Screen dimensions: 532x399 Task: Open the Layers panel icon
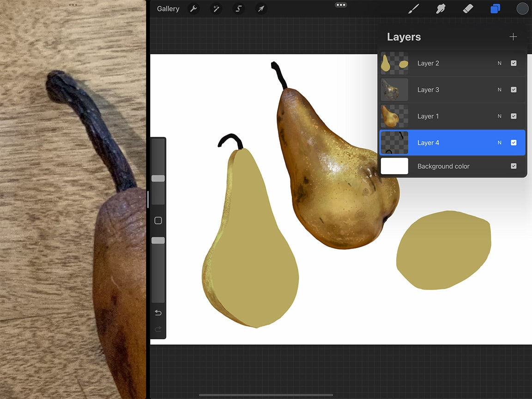[x=495, y=8]
